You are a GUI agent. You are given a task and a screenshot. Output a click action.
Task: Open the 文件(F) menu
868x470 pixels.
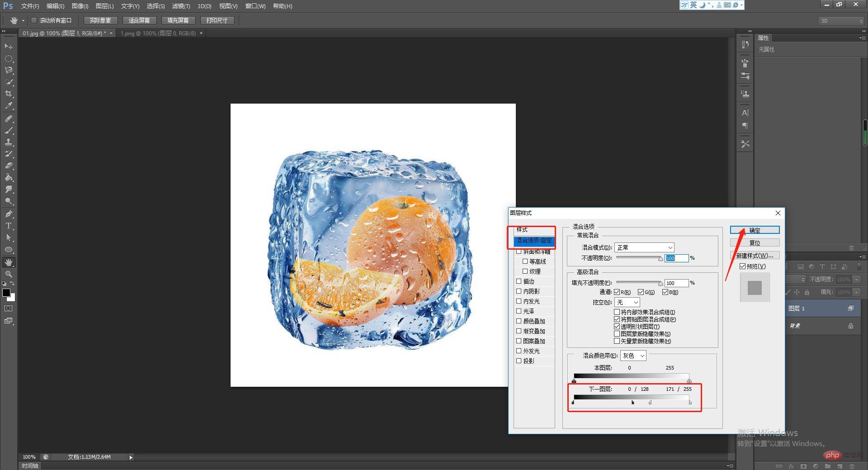pyautogui.click(x=30, y=6)
